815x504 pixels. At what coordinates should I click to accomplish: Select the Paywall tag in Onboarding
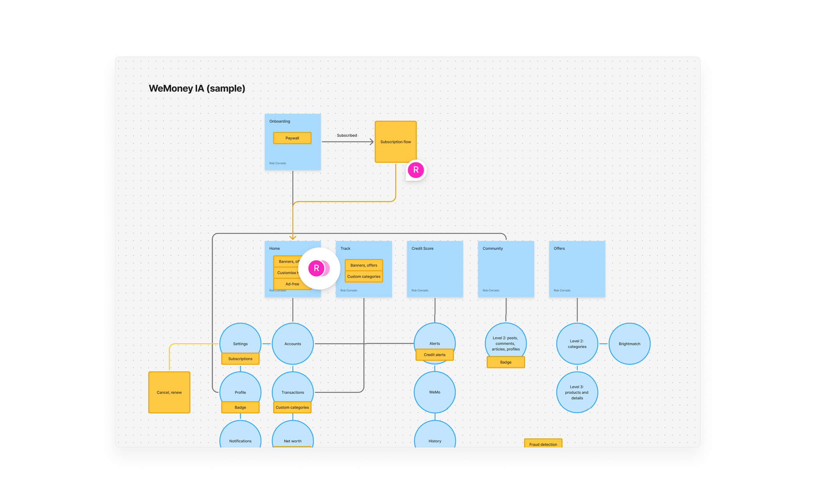coord(292,138)
